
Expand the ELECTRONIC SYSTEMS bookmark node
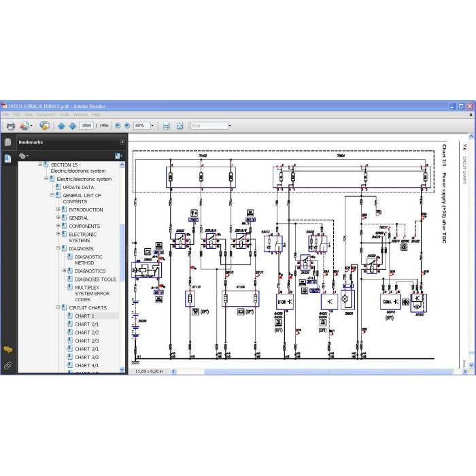point(58,234)
